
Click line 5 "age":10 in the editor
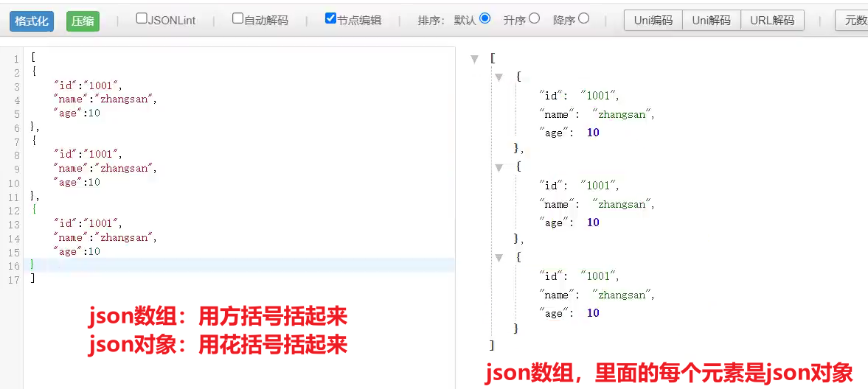point(77,113)
